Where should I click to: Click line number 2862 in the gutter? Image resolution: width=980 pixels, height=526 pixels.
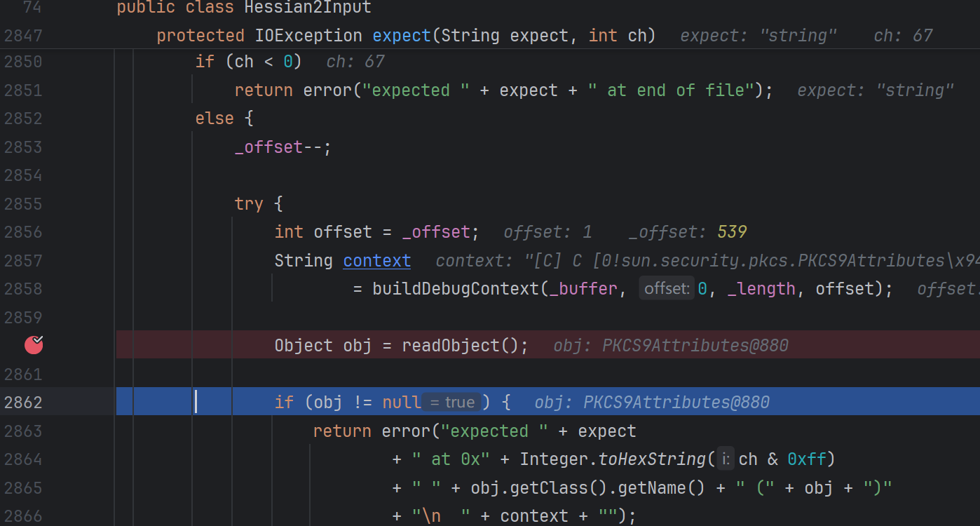pos(23,403)
